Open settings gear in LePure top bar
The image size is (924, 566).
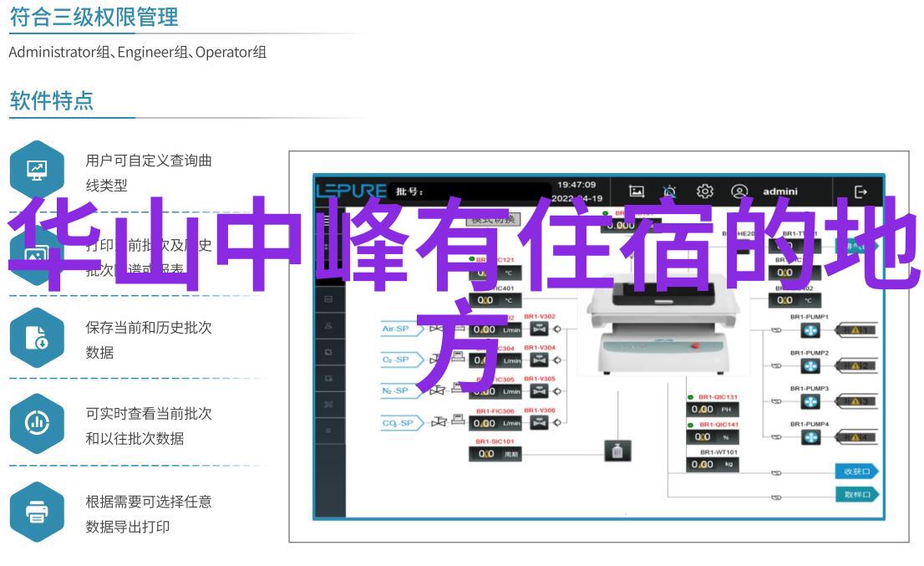click(704, 191)
